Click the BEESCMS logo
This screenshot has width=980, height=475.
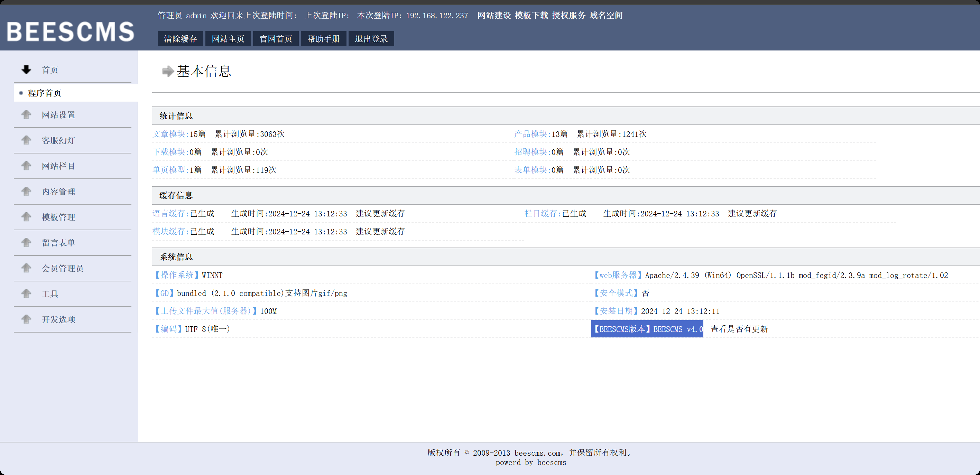tap(71, 31)
